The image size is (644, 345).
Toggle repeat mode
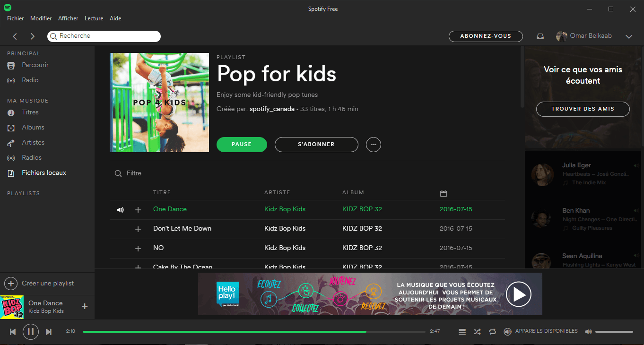[x=492, y=332]
